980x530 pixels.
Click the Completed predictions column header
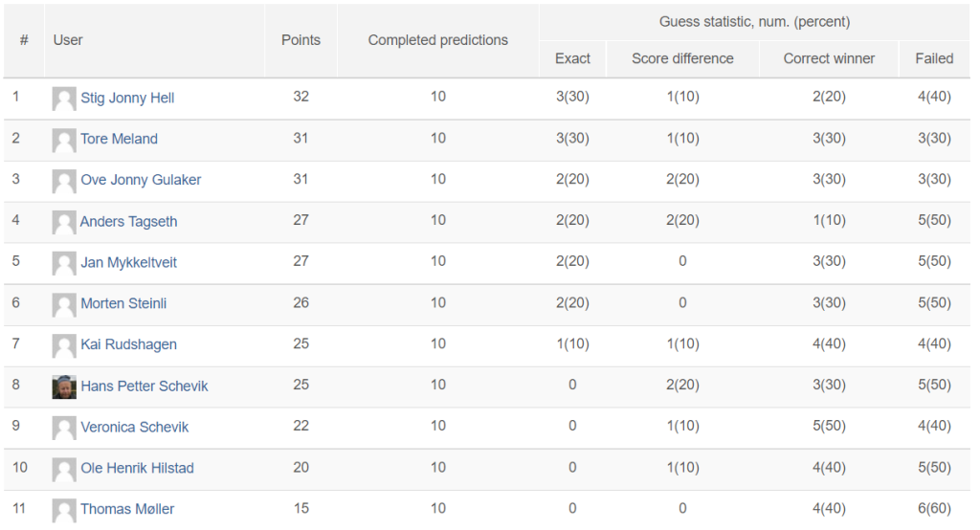(x=437, y=40)
